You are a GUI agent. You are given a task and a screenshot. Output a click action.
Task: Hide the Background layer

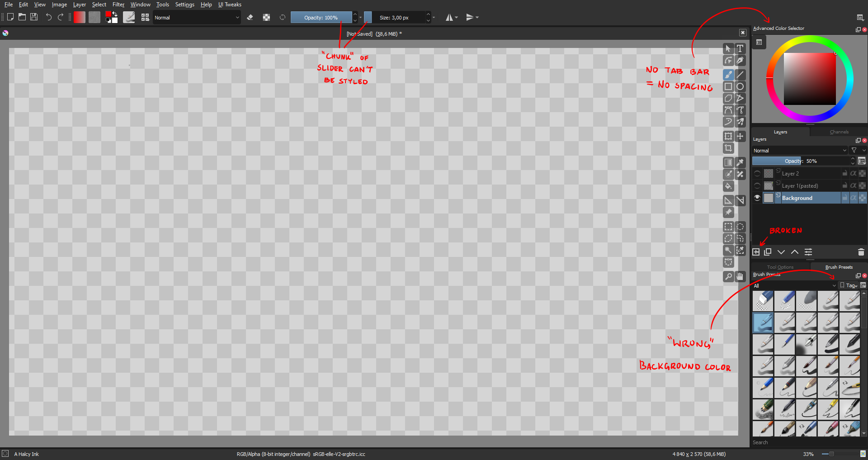[x=757, y=198]
